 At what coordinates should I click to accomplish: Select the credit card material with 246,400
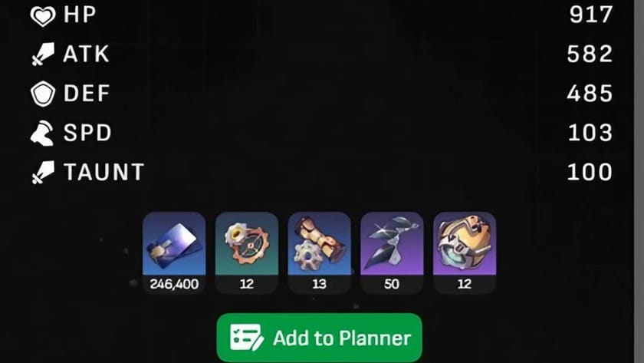(174, 252)
